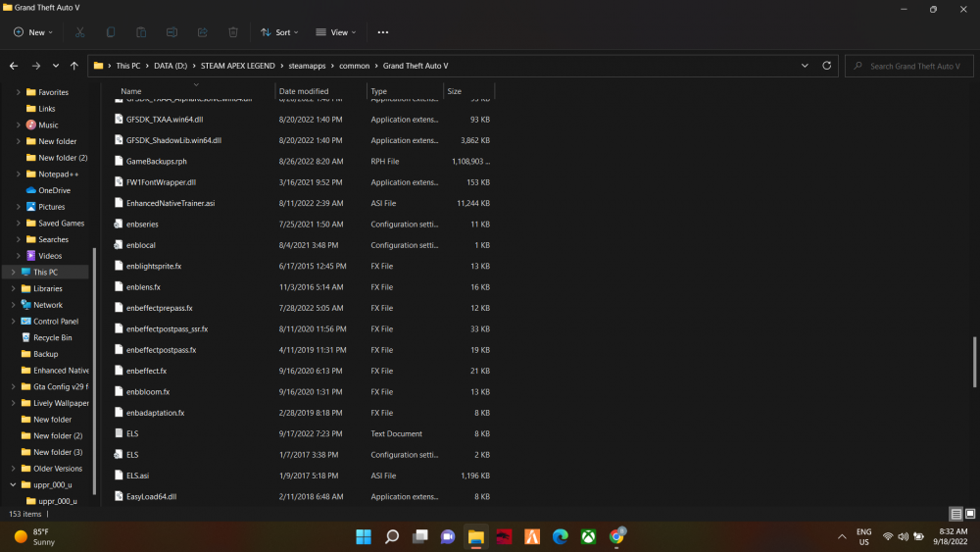Open Microsoft Edge from taskbar
This screenshot has width=980, height=552.
[560, 536]
